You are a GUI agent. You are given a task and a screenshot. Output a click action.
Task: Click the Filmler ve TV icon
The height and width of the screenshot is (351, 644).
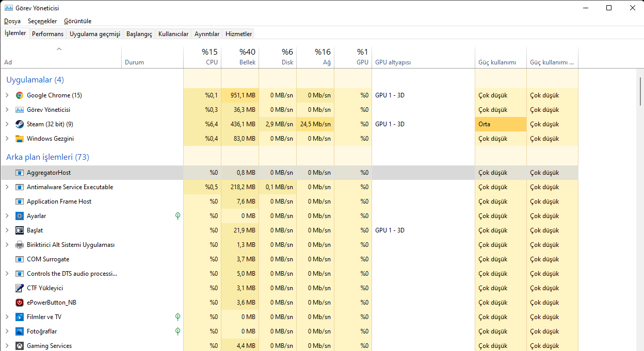(x=20, y=317)
